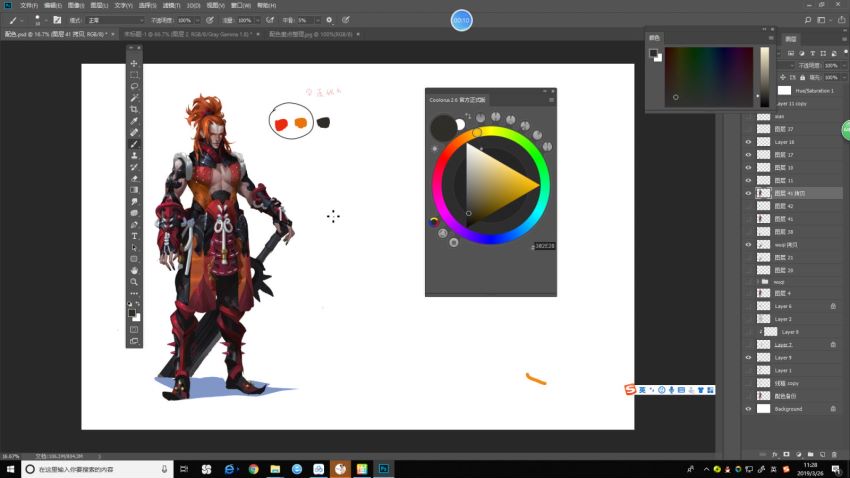850x478 pixels.
Task: Toggle Quick Mask mode in toolbox
Action: click(x=134, y=330)
